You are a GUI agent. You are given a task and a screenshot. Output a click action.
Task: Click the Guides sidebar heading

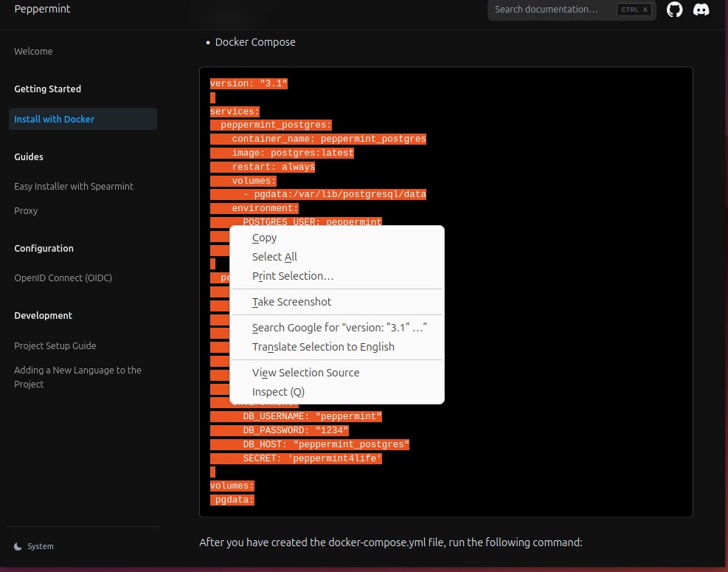pos(29,157)
